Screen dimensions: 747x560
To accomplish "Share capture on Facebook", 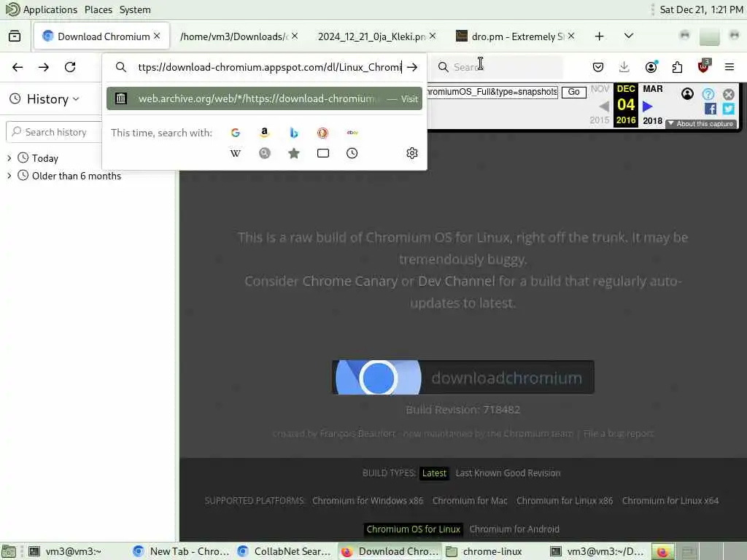I will [711, 109].
